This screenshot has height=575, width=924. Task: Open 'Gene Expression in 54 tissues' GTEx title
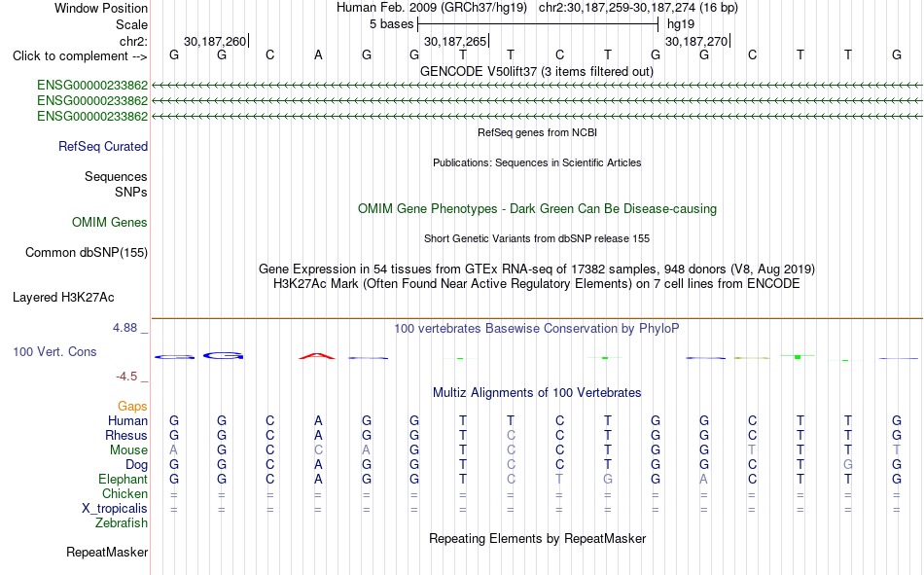pyautogui.click(x=537, y=269)
